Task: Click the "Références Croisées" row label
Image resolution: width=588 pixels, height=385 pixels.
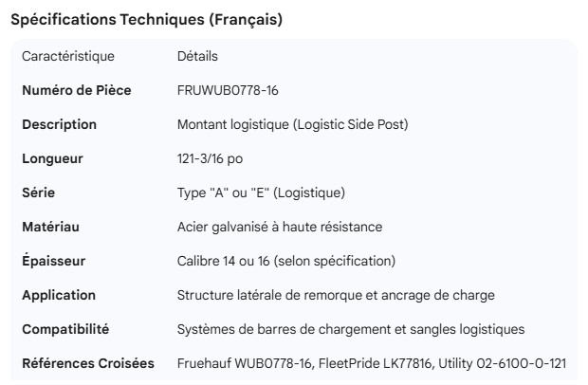Action: (x=89, y=363)
